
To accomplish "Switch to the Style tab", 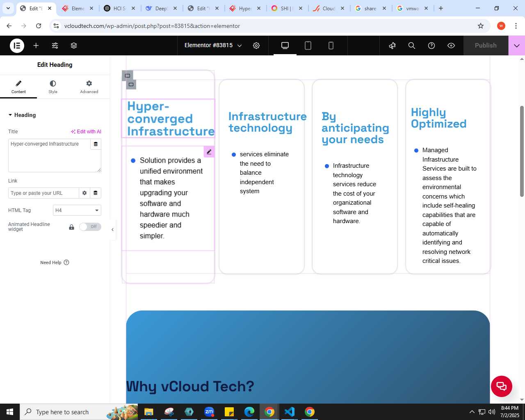I will [53, 87].
